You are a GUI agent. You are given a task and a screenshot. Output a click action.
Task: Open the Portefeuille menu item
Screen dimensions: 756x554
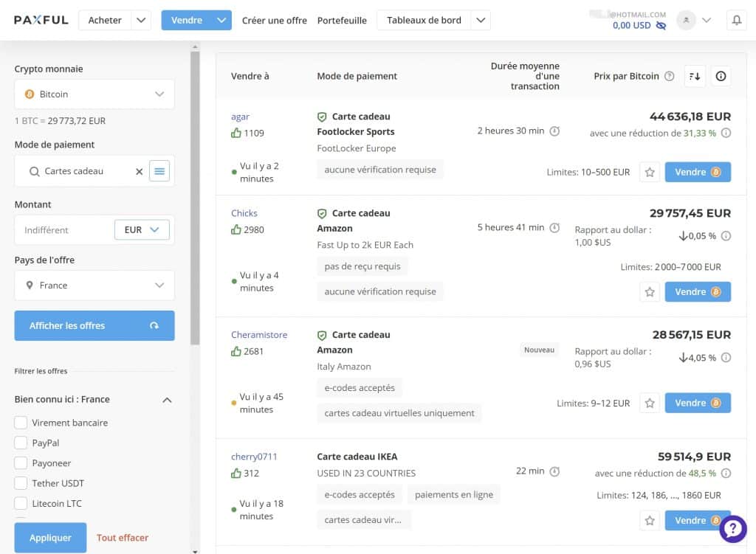point(342,21)
